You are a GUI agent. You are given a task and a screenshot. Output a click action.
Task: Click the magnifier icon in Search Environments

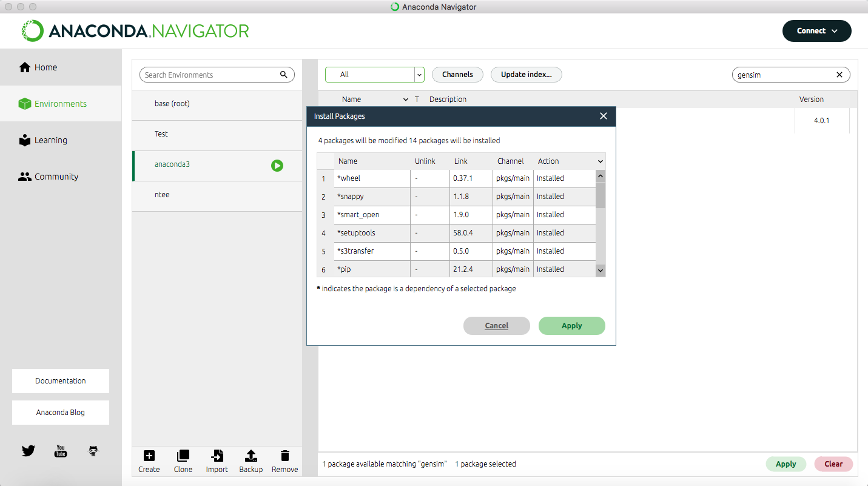tap(283, 75)
